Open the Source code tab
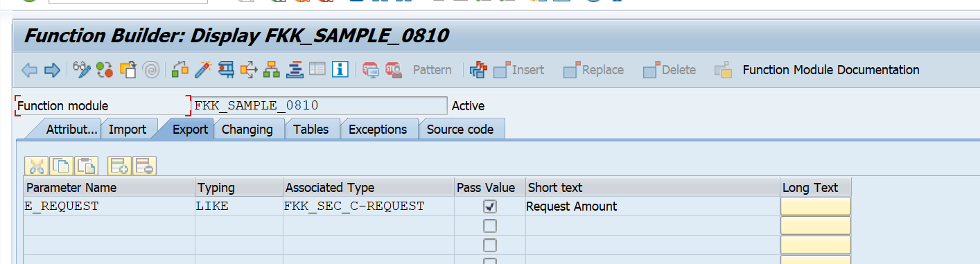This screenshot has height=264, width=980. point(460,130)
